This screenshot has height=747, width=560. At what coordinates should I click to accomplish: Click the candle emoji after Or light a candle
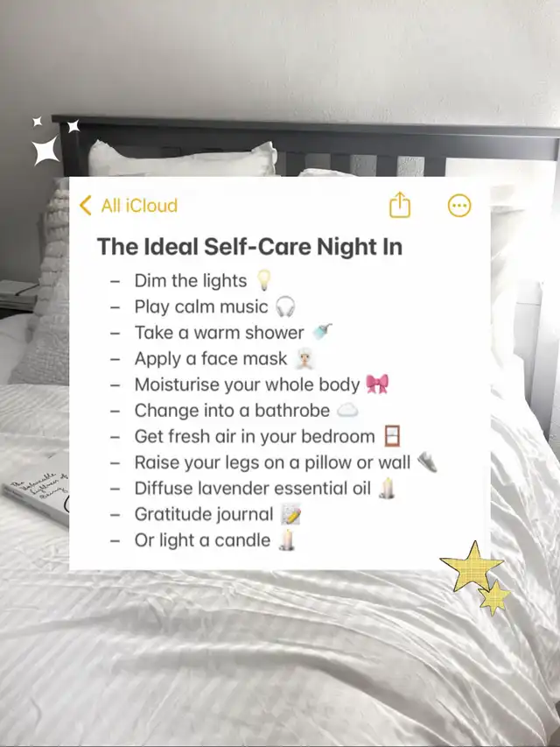pos(287,539)
